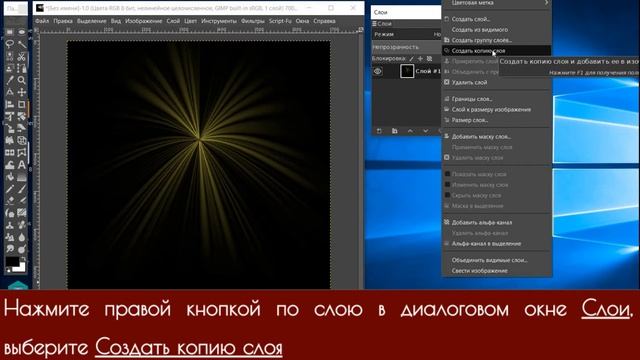Screen dimensions: 640x360
Task: Choose Слой к размеру изображения entry
Action: tap(497, 110)
